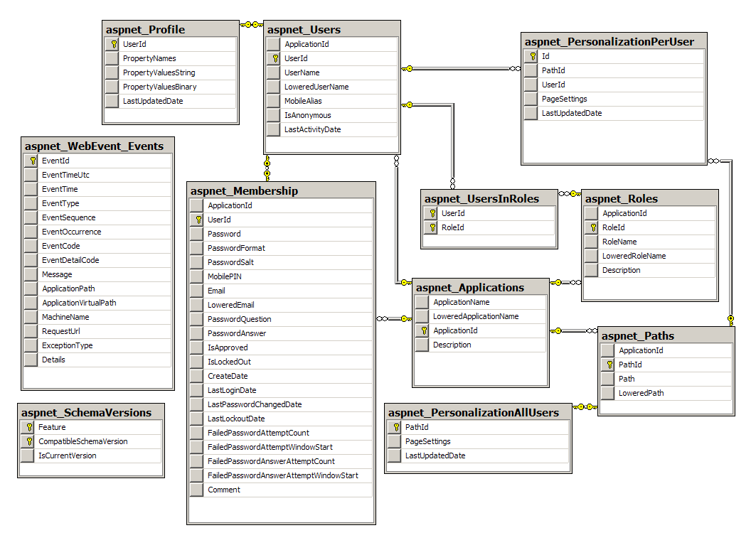Select the row selector box beside MobileAlias

click(273, 101)
